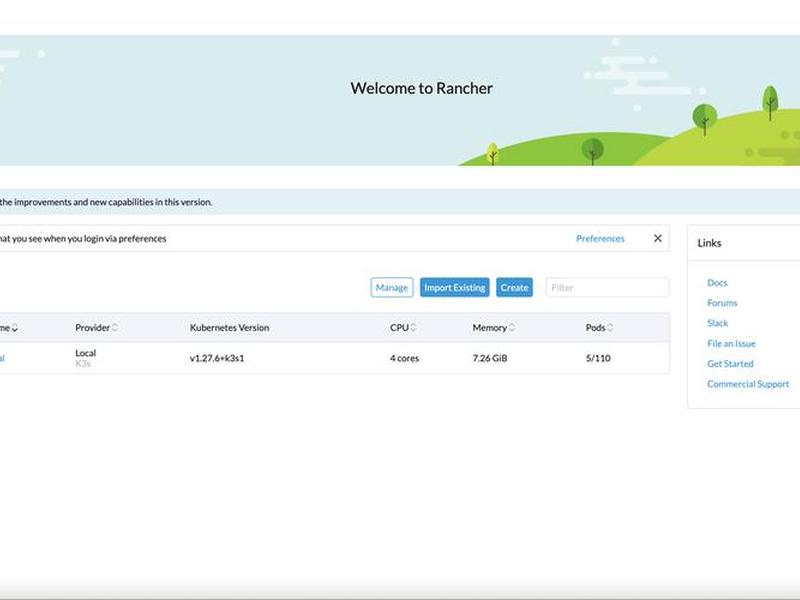The width and height of the screenshot is (800, 600).
Task: Click the 'when you login via preferences' text
Action: [105, 238]
